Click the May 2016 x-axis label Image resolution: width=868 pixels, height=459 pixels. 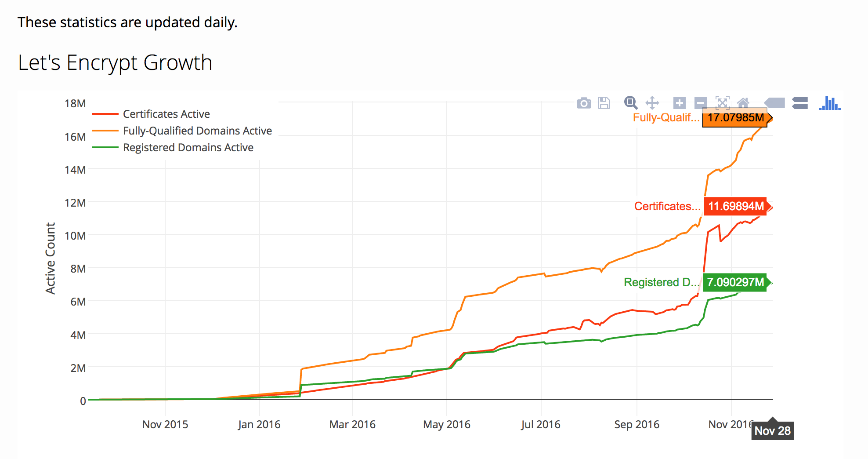(447, 424)
